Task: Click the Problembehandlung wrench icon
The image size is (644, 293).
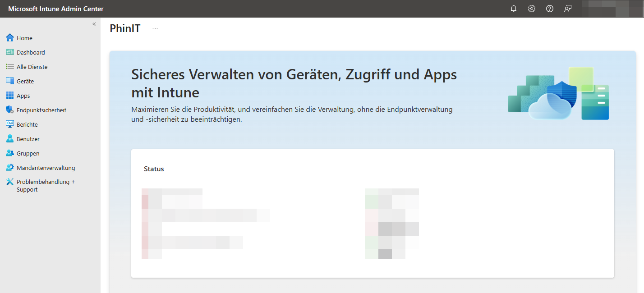Action: coord(10,182)
